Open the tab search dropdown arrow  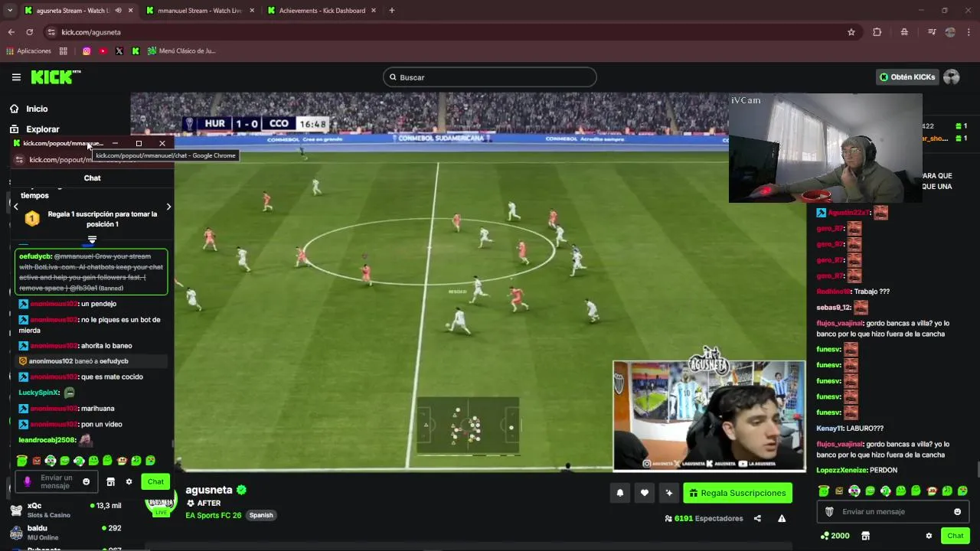pos(9,11)
